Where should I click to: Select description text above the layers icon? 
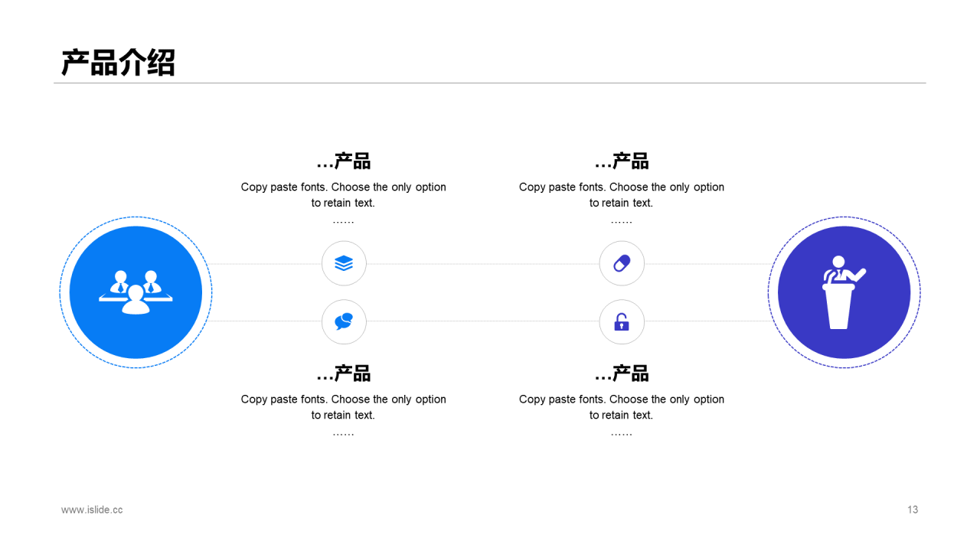[x=344, y=203]
